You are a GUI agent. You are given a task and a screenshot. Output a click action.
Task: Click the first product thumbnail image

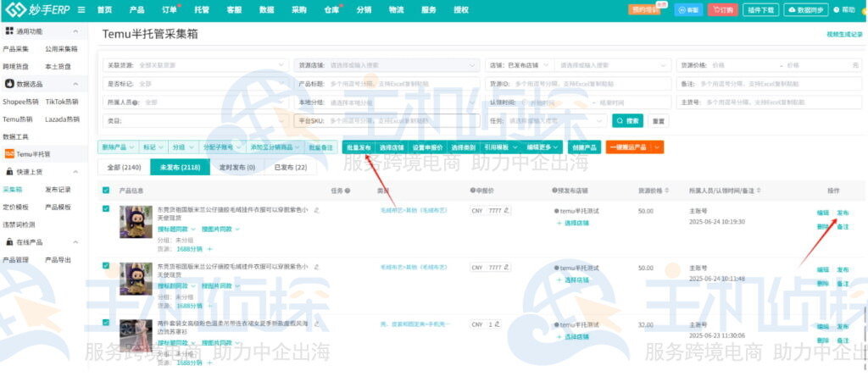tap(136, 222)
